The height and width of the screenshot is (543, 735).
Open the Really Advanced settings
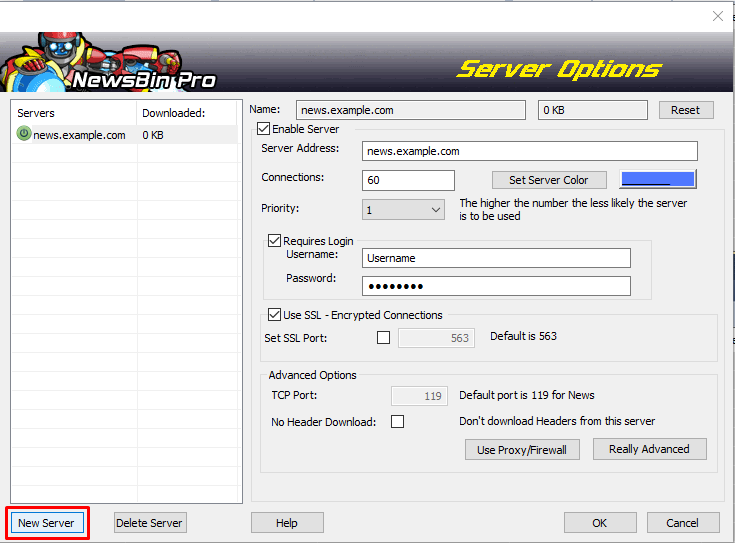649,449
